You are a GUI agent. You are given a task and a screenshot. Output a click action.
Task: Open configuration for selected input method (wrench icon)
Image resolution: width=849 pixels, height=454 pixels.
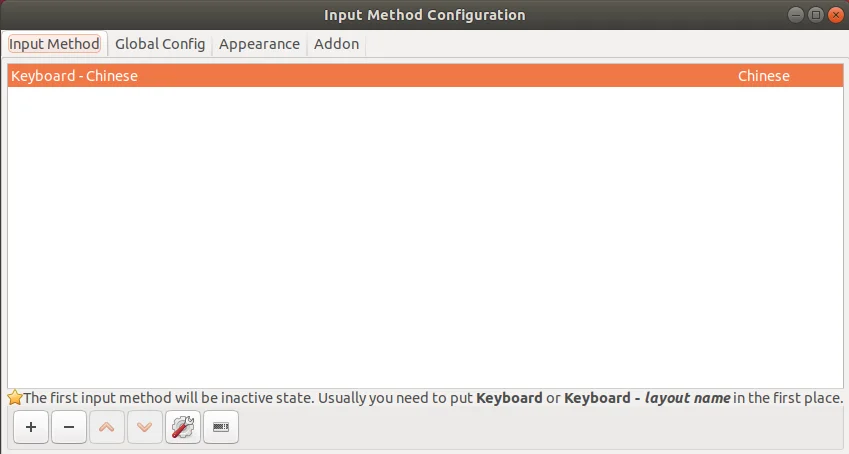click(x=183, y=427)
